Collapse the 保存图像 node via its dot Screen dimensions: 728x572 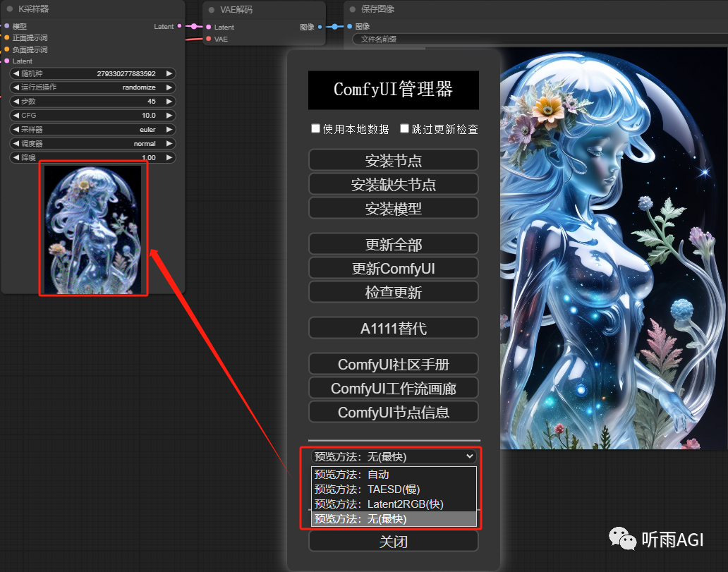tap(353, 9)
